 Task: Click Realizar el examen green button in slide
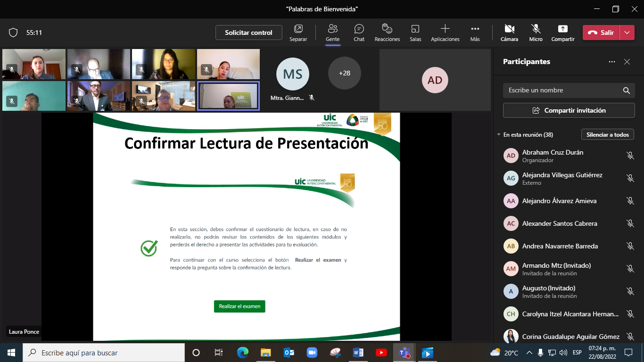pos(239,306)
